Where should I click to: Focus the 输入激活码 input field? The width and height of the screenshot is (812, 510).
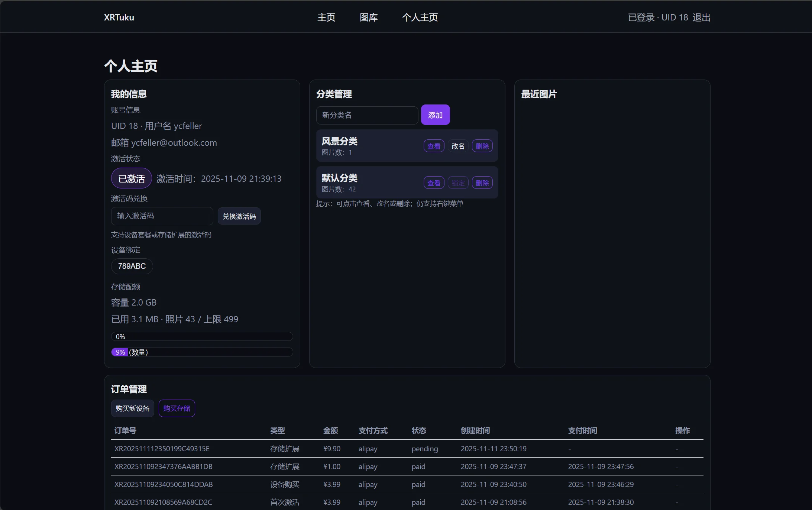tap(162, 216)
